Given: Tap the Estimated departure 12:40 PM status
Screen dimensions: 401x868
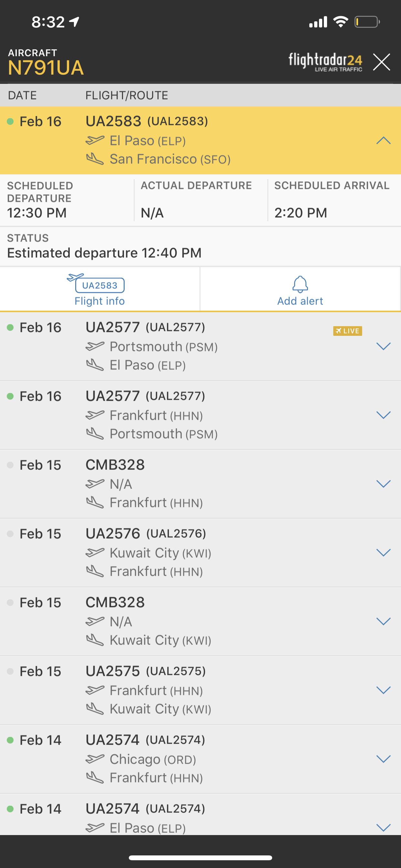Looking at the screenshot, I should pyautogui.click(x=105, y=253).
